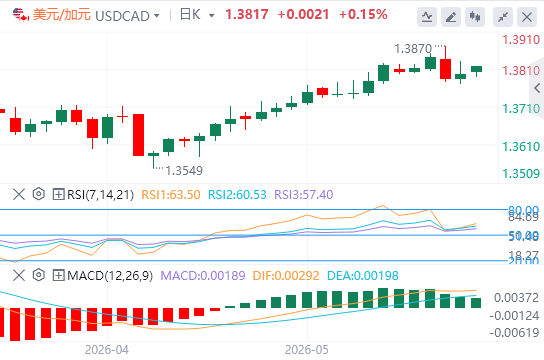Click the 1.3870 high price marker
Viewport: 544px width, 360px height.
(413, 49)
